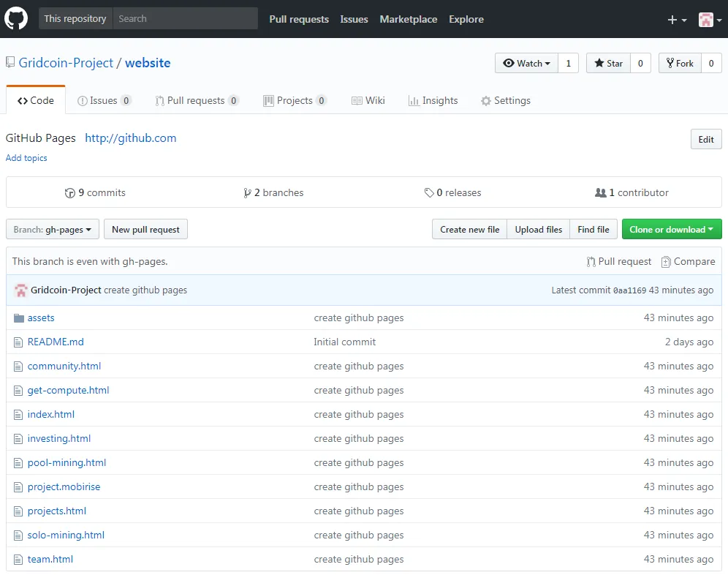Viewport: 728px width, 575px height.
Task: Expand the Clone or download menu
Action: (x=672, y=229)
